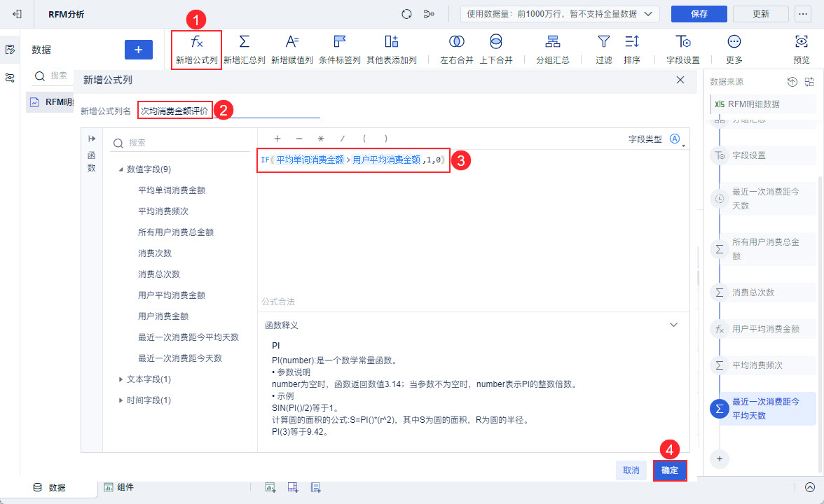Viewport: 824px width, 504px height.
Task: Insert the multiply operator in formula
Action: (x=321, y=139)
